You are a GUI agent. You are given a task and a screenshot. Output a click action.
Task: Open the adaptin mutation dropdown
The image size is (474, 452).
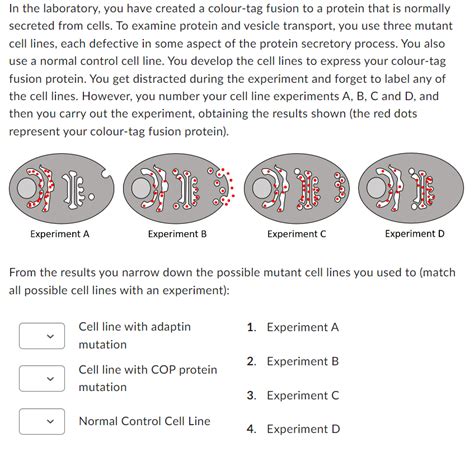tap(42, 336)
